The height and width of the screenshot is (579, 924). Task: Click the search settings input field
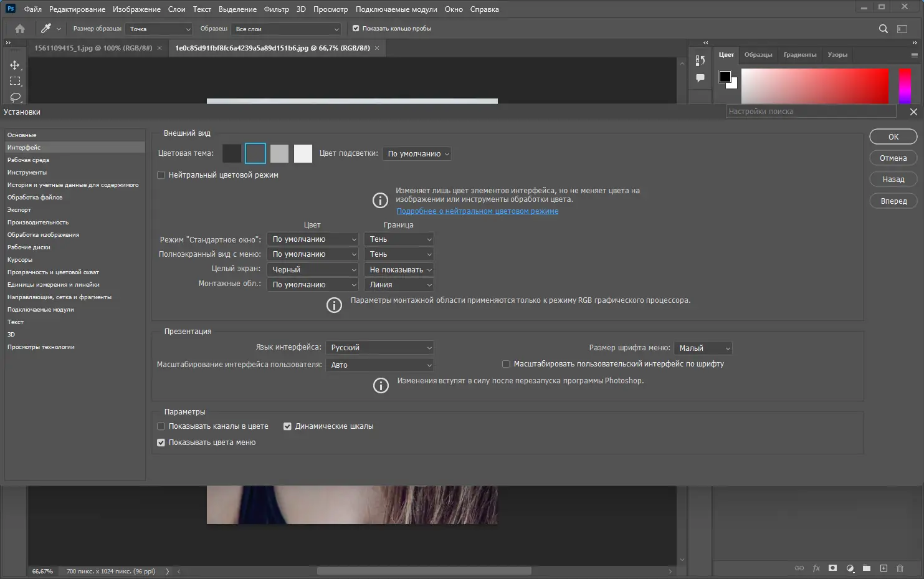point(810,111)
